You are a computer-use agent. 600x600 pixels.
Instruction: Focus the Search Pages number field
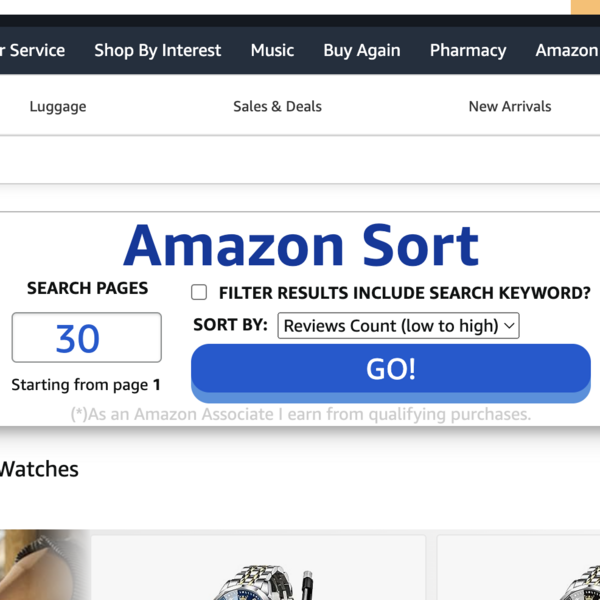point(87,338)
